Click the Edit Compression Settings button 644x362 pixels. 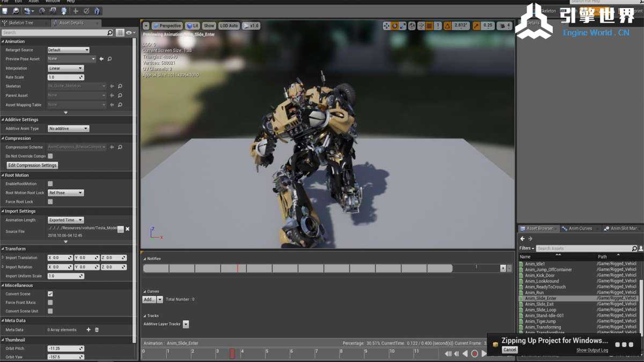tap(32, 165)
